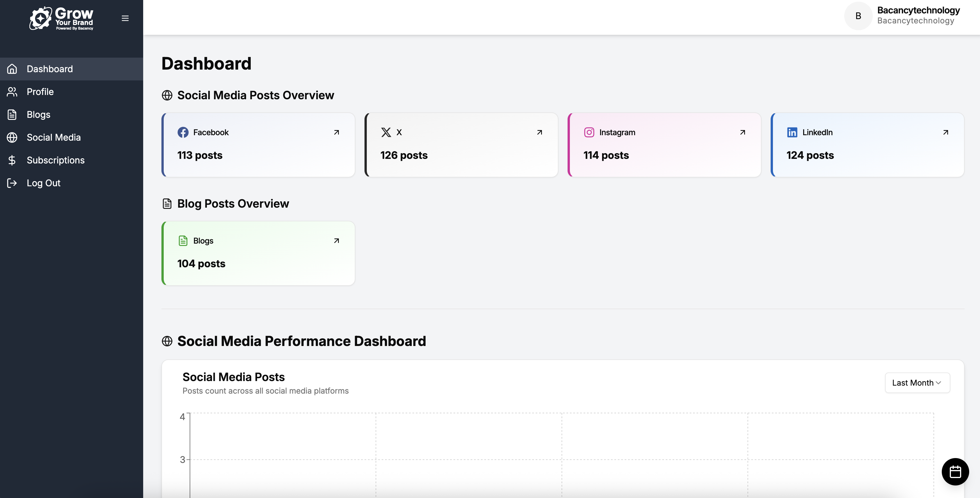Expand LinkedIn posts via the arrow icon
The image size is (980, 498).
(x=945, y=132)
